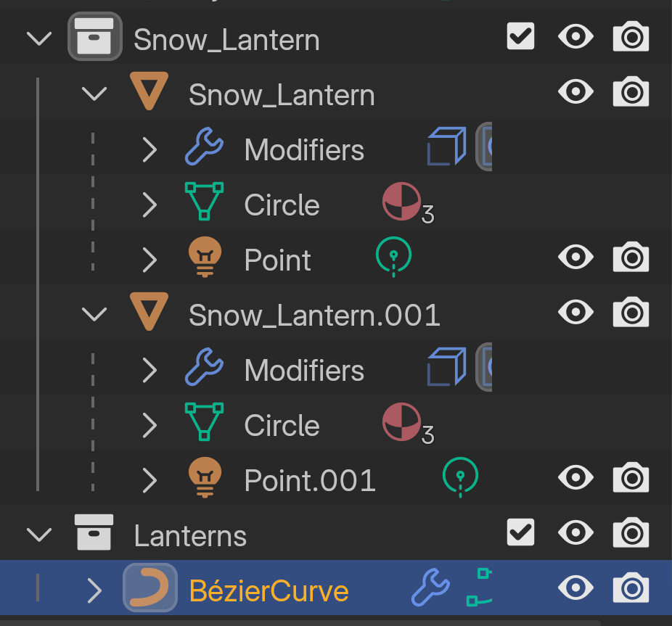
Task: Expand the BézierCurve object tree
Action: point(94,590)
